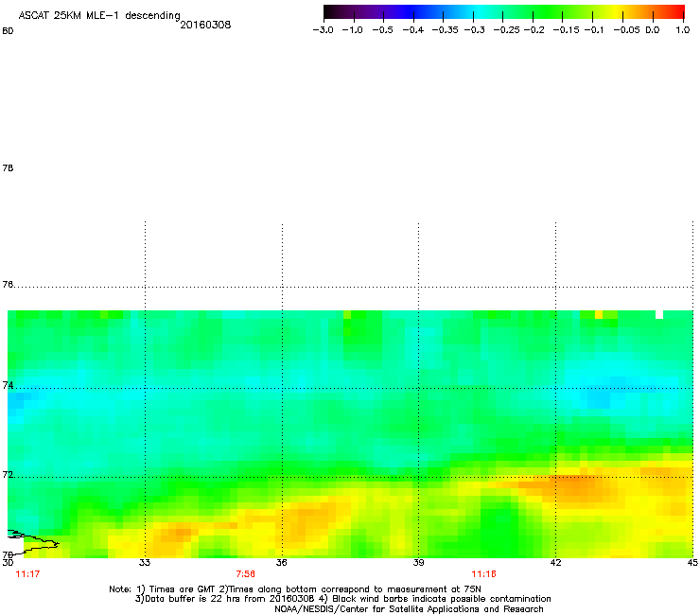The image size is (700, 615).
Task: Click the date label 20160308
Action: [205, 25]
